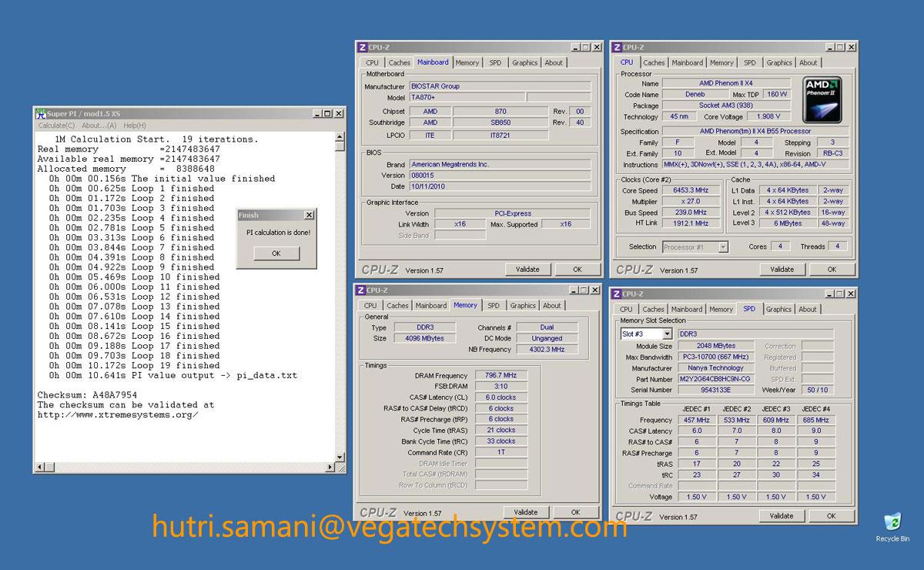The width and height of the screenshot is (924, 570).
Task: Open the Recycle Bin desktop icon
Action: point(892,526)
